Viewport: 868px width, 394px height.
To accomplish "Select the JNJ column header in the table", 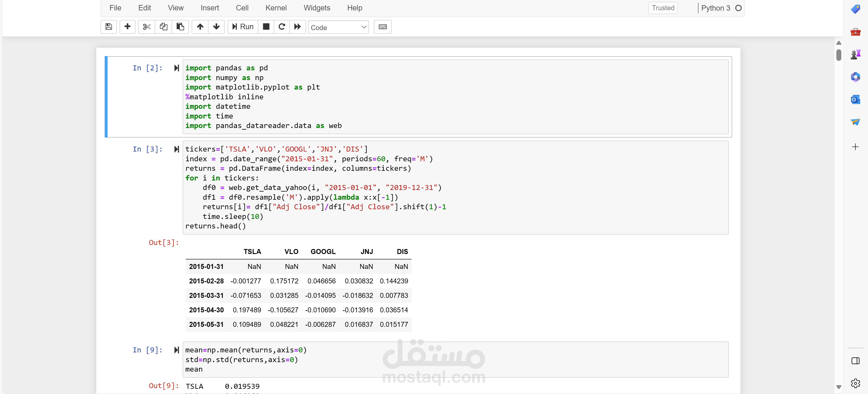I will 367,252.
